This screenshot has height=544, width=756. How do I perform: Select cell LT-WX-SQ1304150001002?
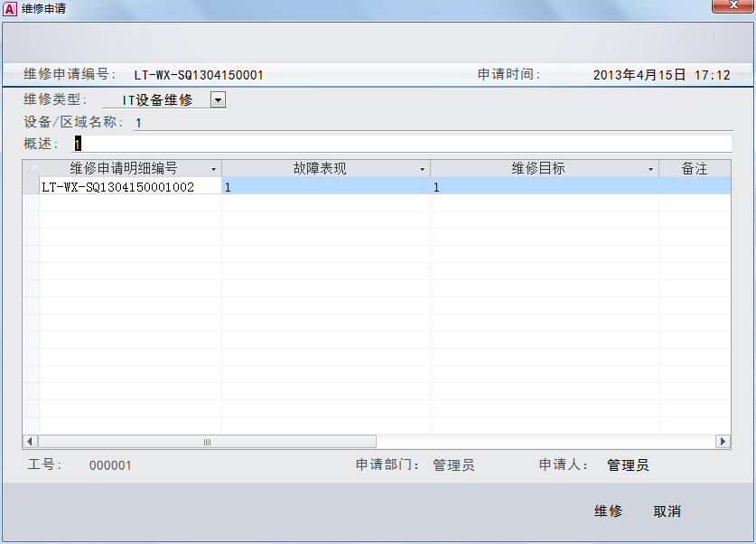(x=130, y=187)
